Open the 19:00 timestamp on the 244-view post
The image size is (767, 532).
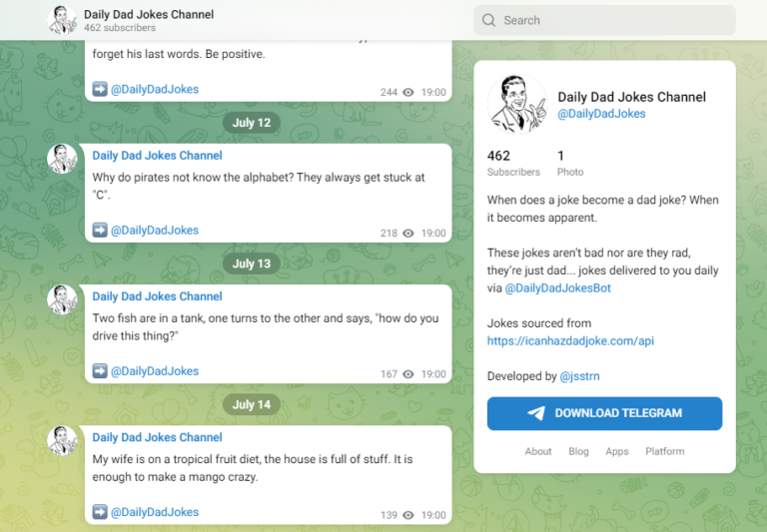(433, 92)
